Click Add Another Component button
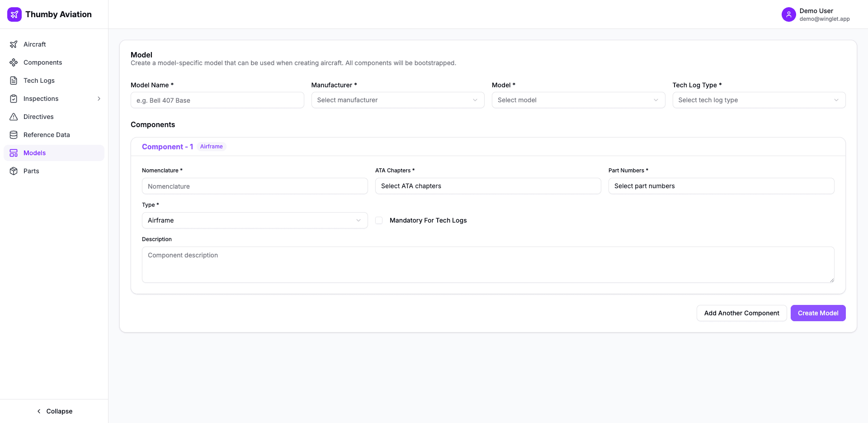The image size is (868, 423). click(x=741, y=313)
